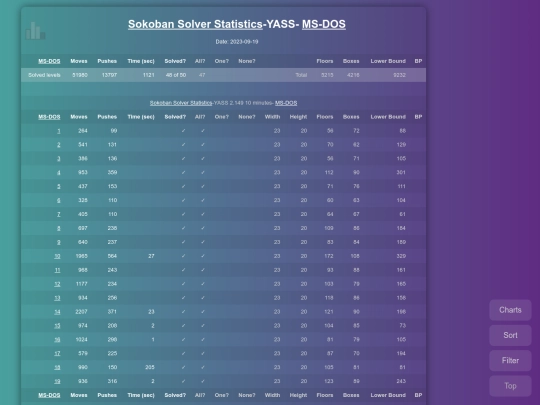Click the total lower bound value '9232'
This screenshot has height=405, width=540.
[x=399, y=75]
